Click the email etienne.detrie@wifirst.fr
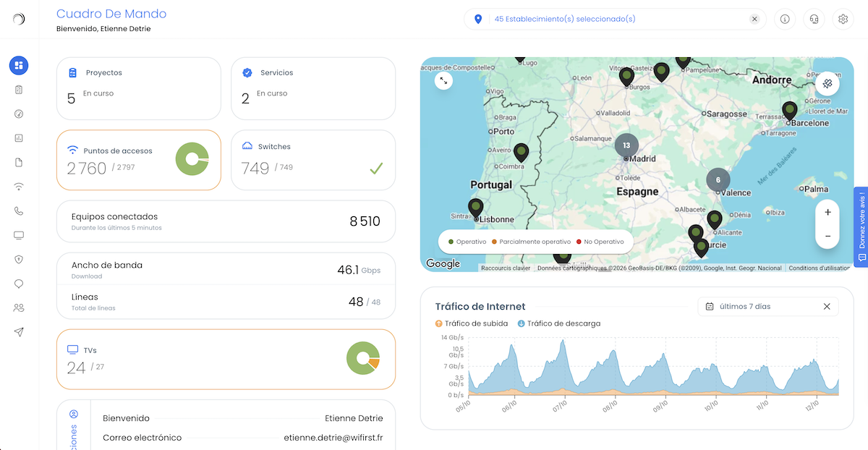Viewport: 868px width, 450px height. tap(333, 438)
